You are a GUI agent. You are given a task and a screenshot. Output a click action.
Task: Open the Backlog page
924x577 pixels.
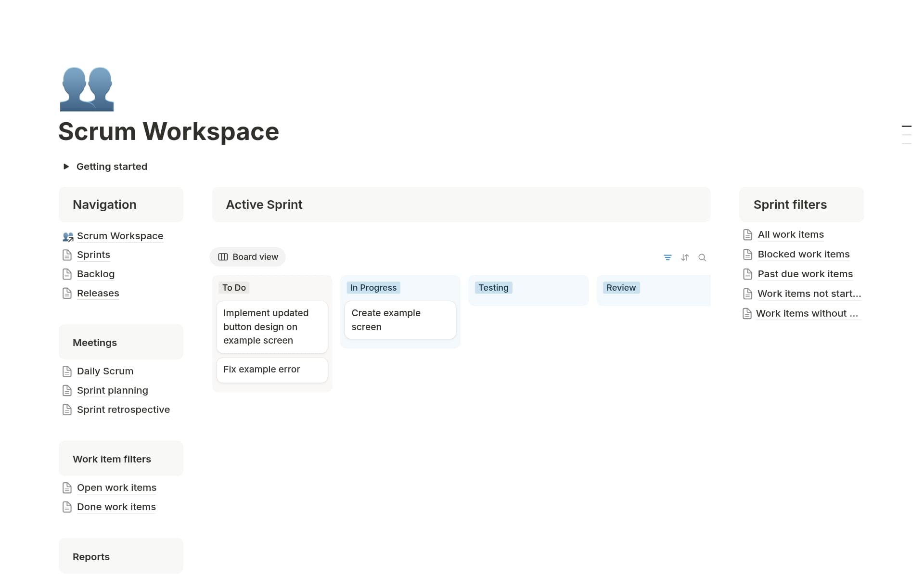point(96,274)
